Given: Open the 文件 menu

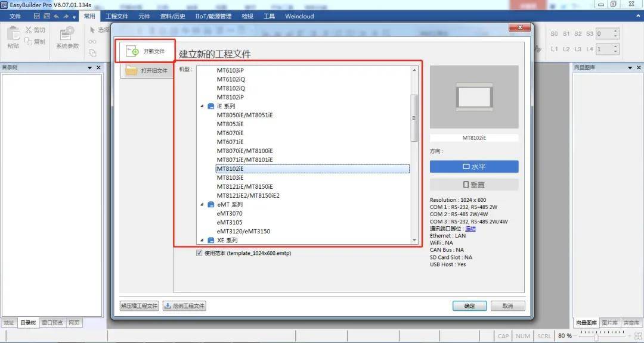Looking at the screenshot, I should 15,16.
